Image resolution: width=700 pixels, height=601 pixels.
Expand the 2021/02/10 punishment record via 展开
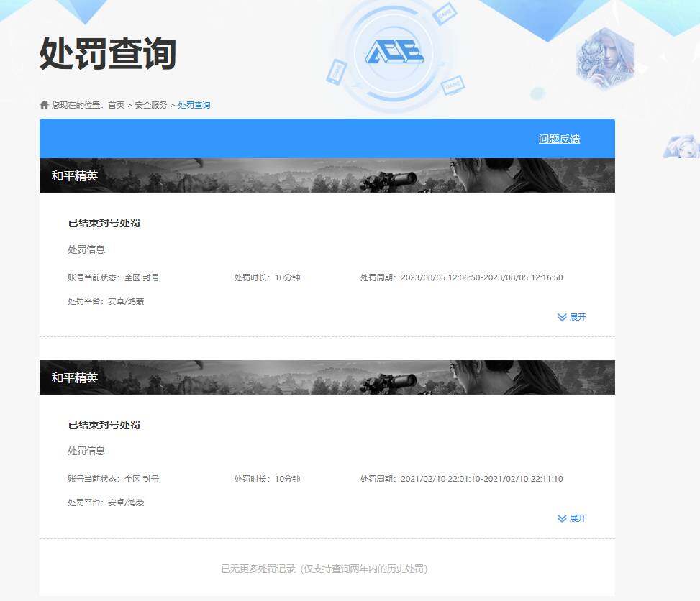(x=572, y=518)
